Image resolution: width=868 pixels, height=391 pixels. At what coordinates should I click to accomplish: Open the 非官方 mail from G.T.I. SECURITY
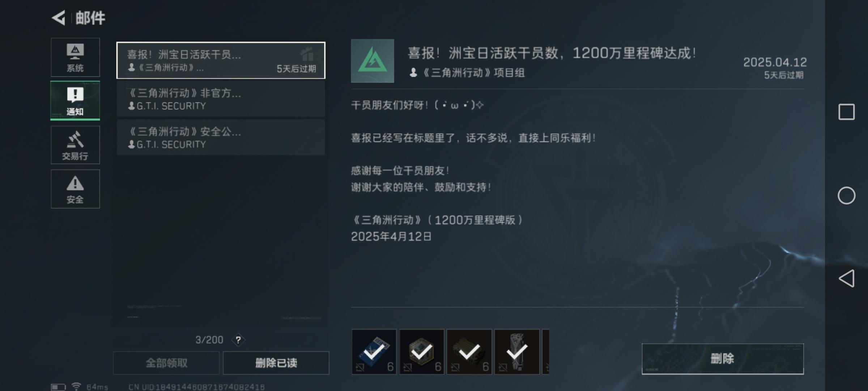point(221,99)
